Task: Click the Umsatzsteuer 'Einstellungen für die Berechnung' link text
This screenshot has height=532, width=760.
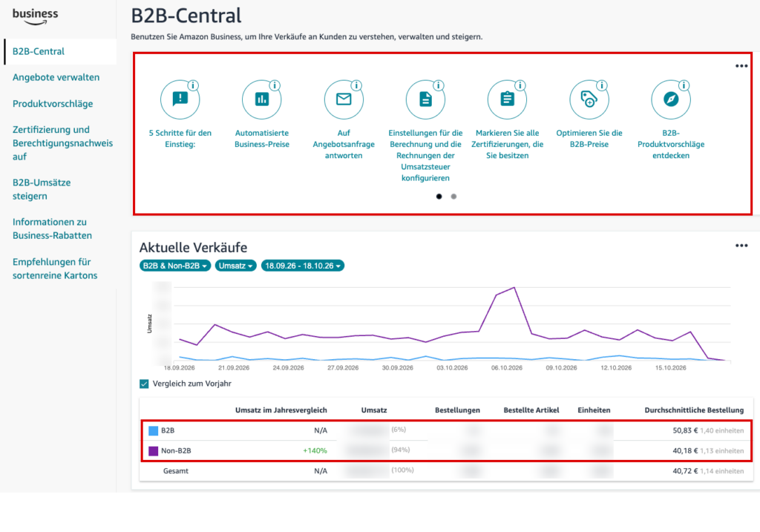Action: point(425,155)
